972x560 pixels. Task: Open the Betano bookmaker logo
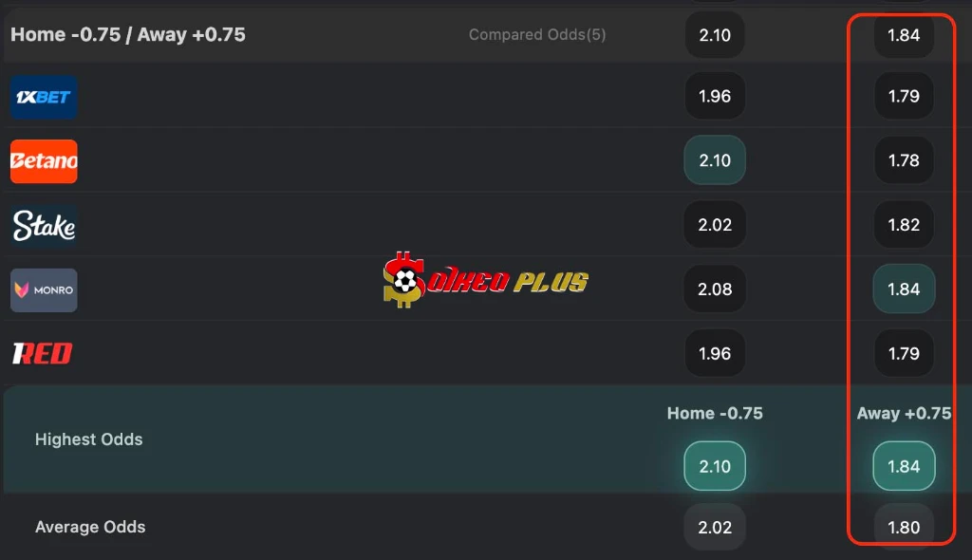[44, 161]
